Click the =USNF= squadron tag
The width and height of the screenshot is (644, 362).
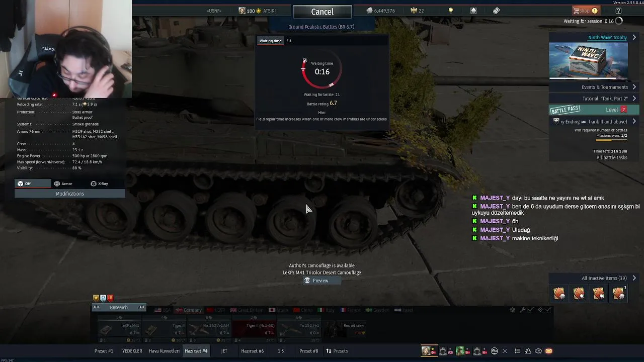point(214,11)
